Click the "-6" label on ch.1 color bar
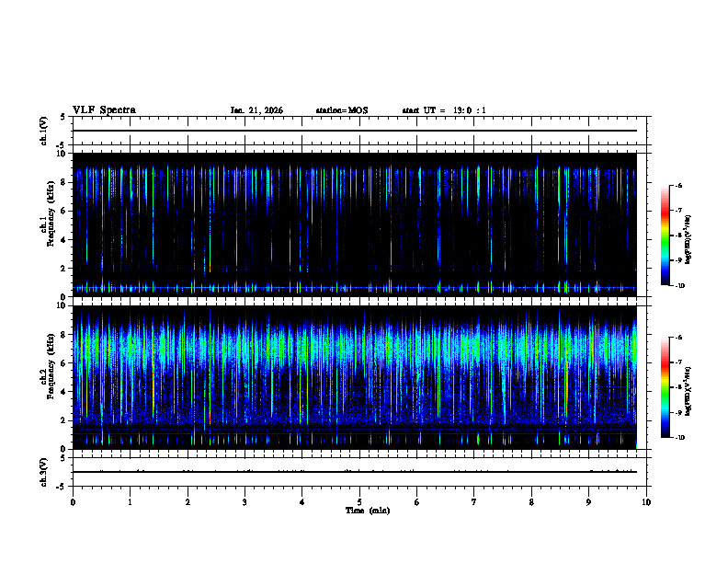728x563 pixels. point(678,185)
